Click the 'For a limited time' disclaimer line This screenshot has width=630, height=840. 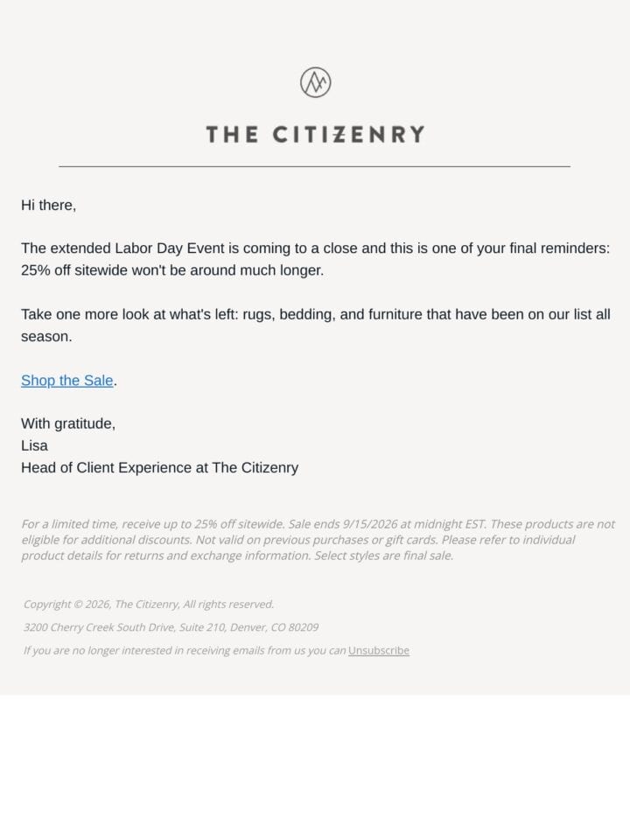coord(318,524)
